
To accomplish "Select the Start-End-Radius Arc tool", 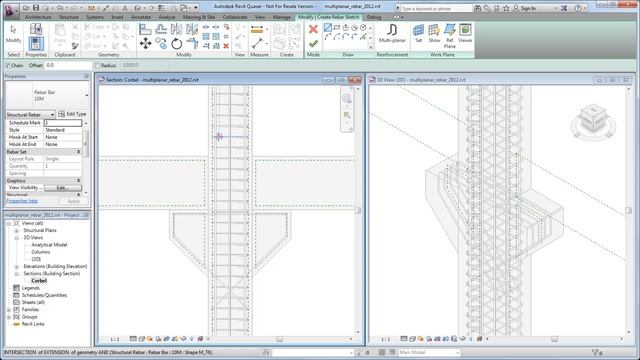I will [327, 37].
